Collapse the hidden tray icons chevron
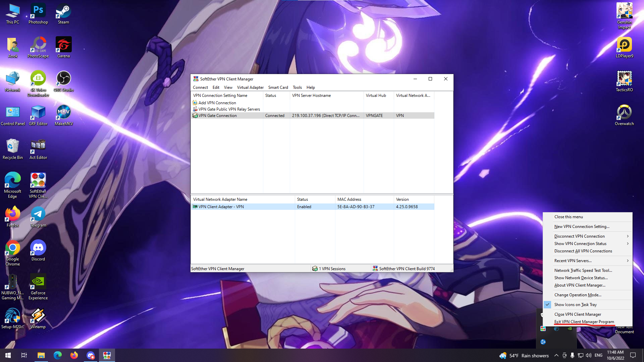Image resolution: width=644 pixels, height=362 pixels. pos(556,355)
